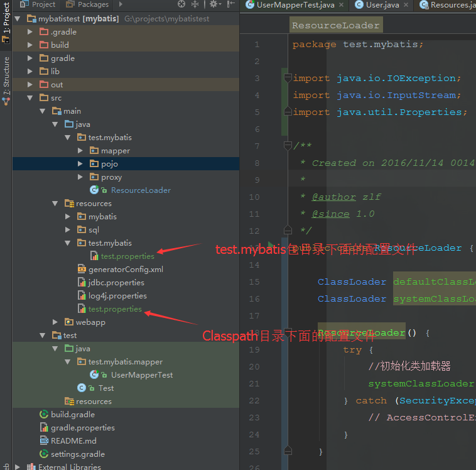Select the generatorConfig.xml file icon
This screenshot has height=470, width=476.
click(x=82, y=269)
